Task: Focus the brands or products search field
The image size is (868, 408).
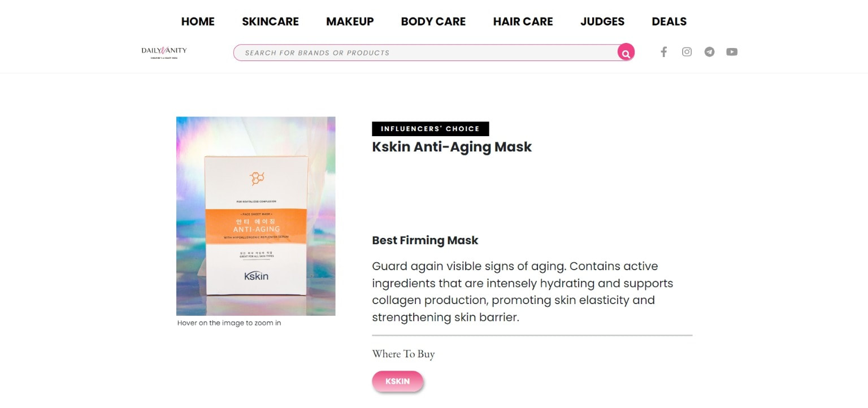Action: [424, 53]
